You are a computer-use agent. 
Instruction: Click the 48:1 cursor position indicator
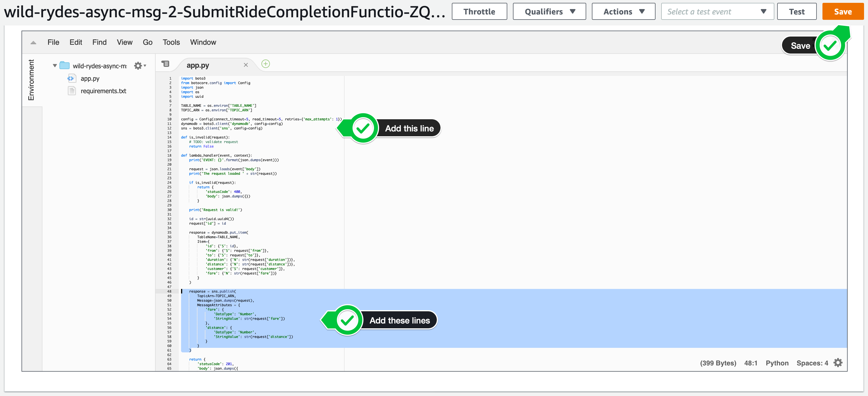click(x=750, y=363)
